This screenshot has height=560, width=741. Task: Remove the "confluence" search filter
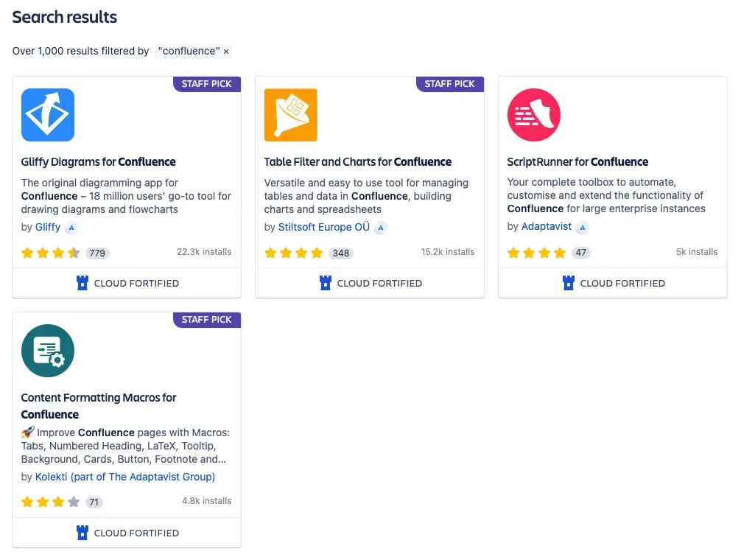coord(226,52)
